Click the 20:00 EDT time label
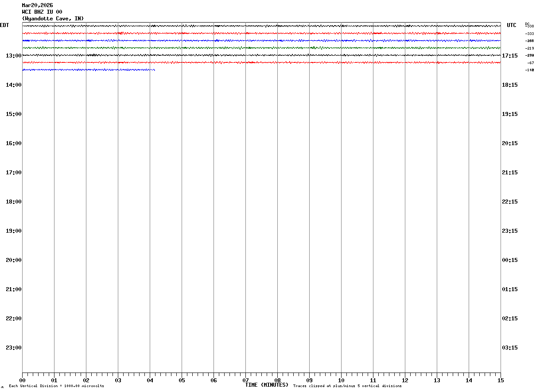Image resolution: width=536 pixels, height=392 pixels. [14, 260]
